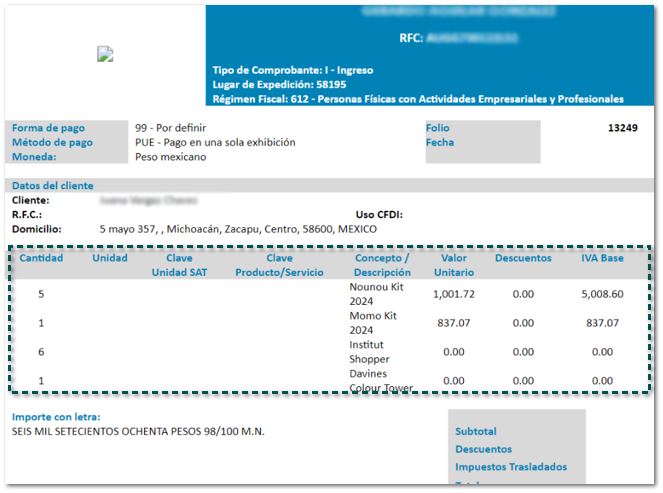Image resolution: width=663 pixels, height=493 pixels.
Task: Select the 'Tipo de Comprobante: I - Ingreso' line
Action: coord(293,70)
